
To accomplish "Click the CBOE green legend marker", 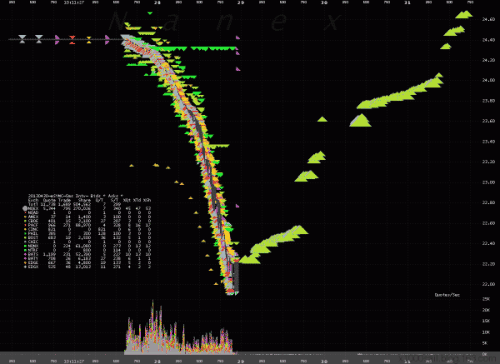I will pyautogui.click(x=25, y=221).
